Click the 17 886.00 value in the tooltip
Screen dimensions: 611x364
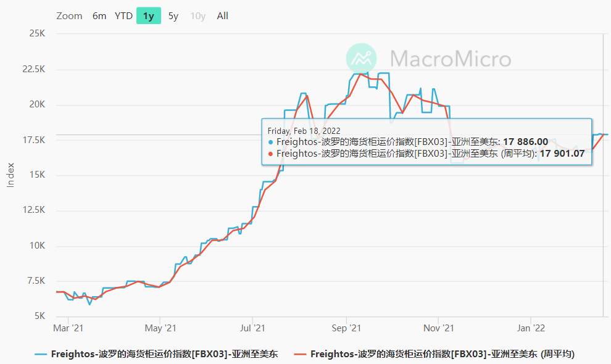tap(526, 141)
